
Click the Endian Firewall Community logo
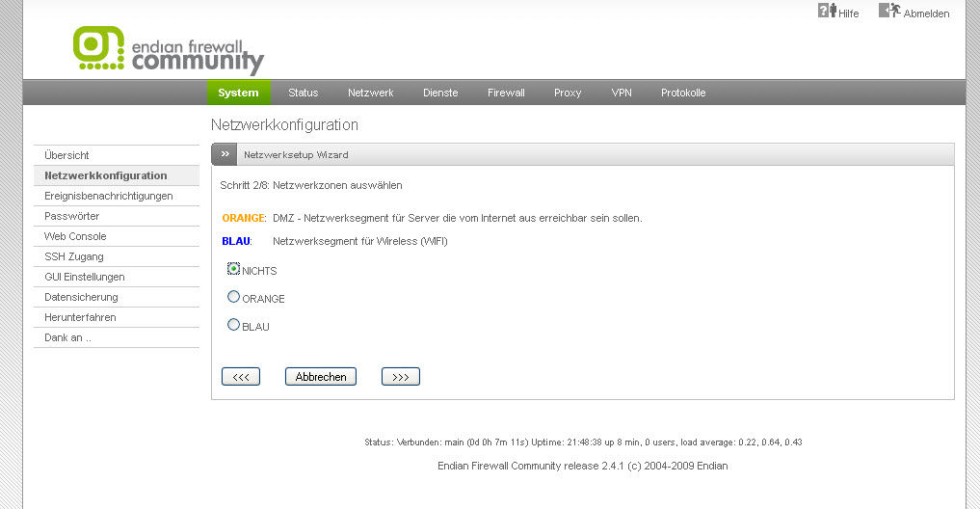click(x=168, y=50)
